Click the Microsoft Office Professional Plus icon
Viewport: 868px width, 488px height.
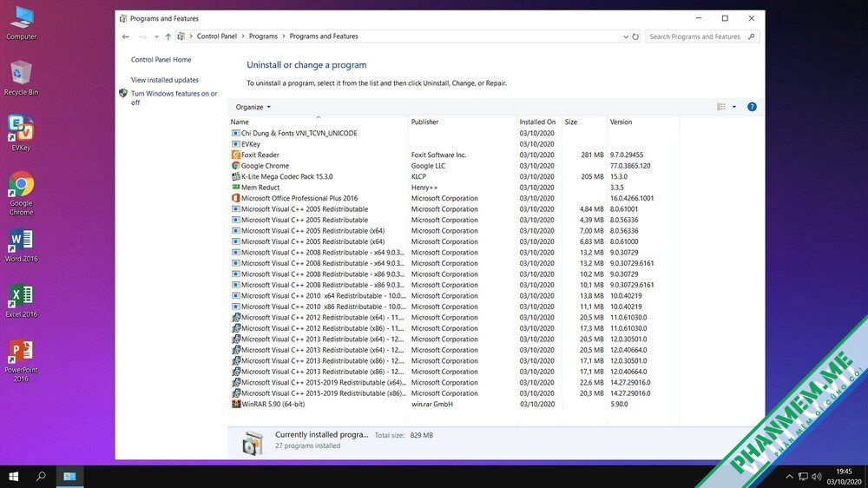(x=236, y=198)
